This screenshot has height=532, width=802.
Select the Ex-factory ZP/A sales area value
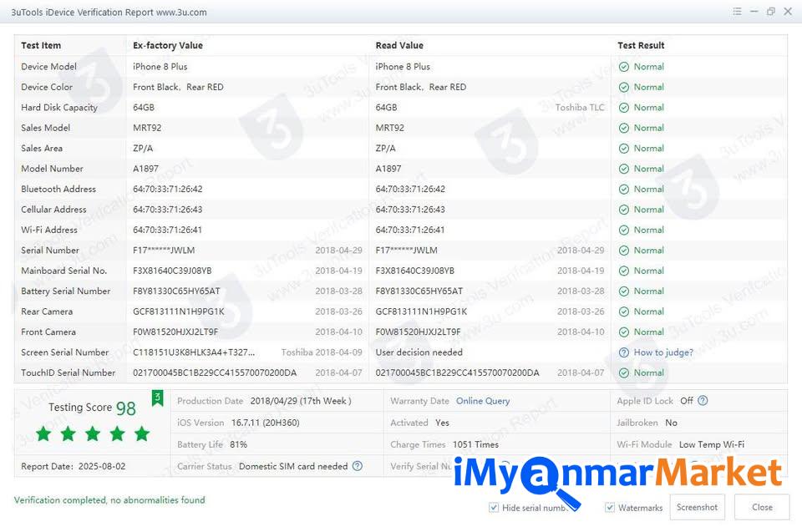[x=143, y=149]
